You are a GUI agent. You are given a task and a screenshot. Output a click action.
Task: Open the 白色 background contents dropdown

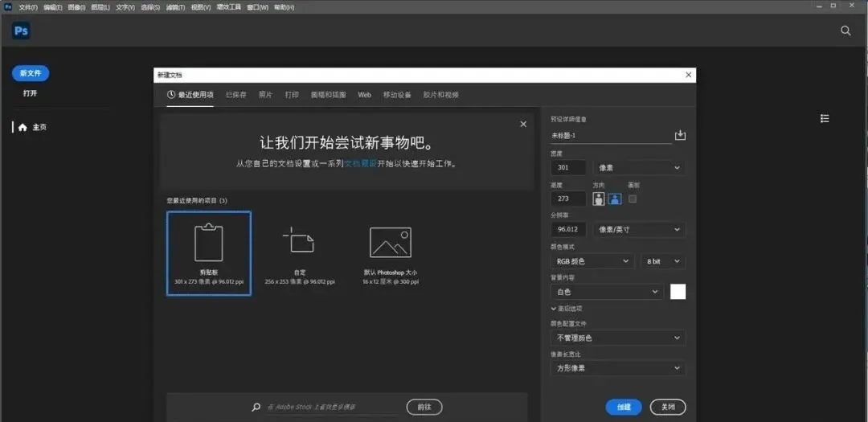[607, 292]
